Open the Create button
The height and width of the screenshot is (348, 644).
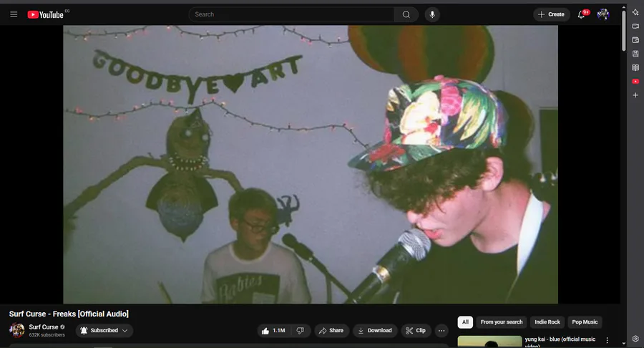tap(552, 14)
